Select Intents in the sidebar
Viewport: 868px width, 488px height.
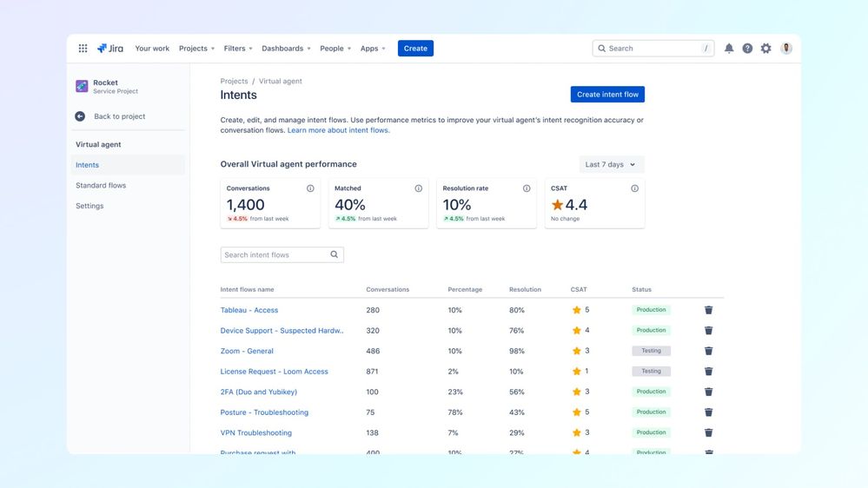(x=128, y=165)
